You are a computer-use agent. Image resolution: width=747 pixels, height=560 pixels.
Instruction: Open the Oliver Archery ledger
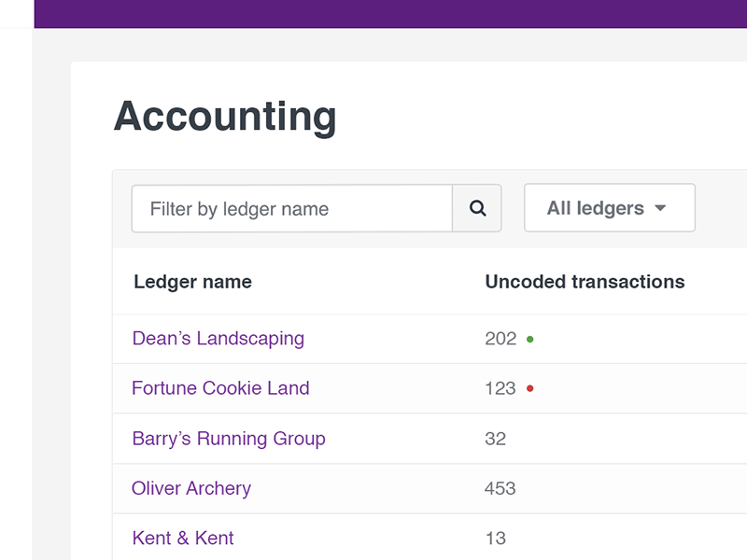point(190,488)
